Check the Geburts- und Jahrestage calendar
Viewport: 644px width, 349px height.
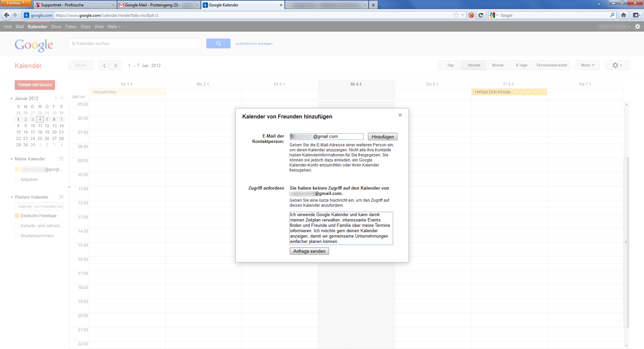[x=17, y=226]
